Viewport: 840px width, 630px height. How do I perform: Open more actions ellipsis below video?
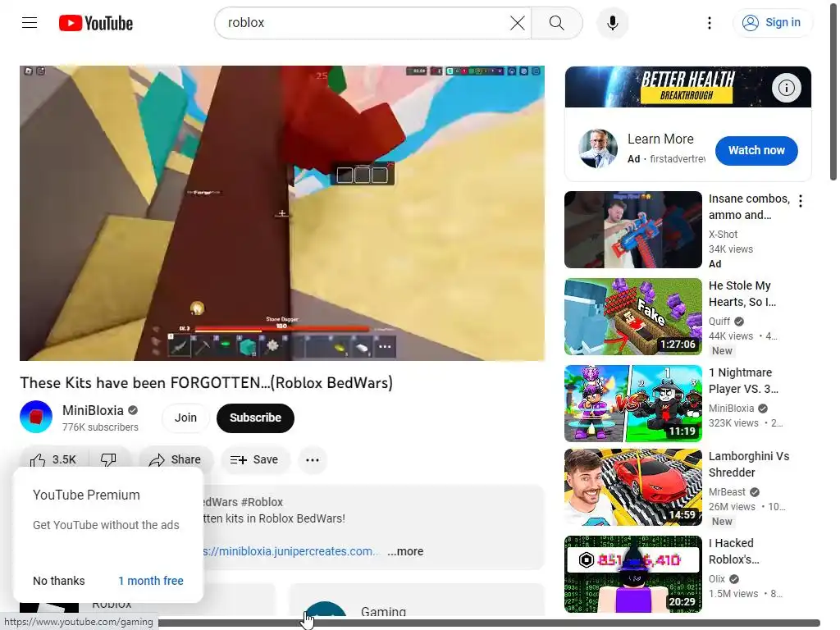(313, 459)
